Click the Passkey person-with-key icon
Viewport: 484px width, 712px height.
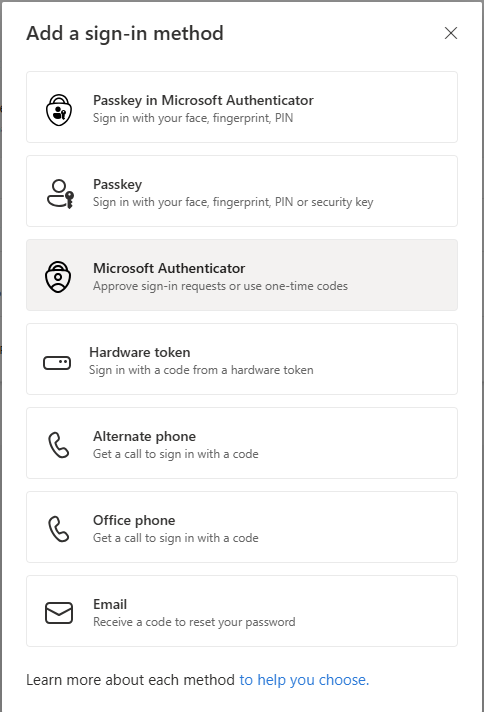tap(60, 194)
